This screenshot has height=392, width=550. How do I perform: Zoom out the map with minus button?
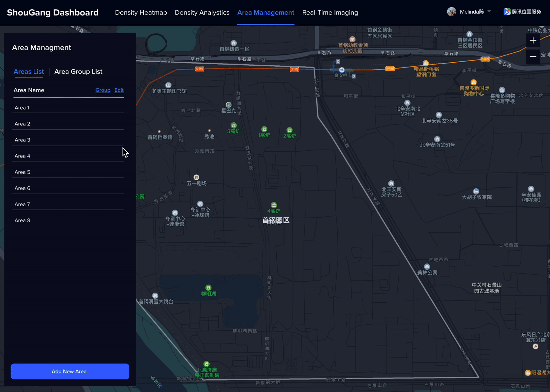pos(533,57)
